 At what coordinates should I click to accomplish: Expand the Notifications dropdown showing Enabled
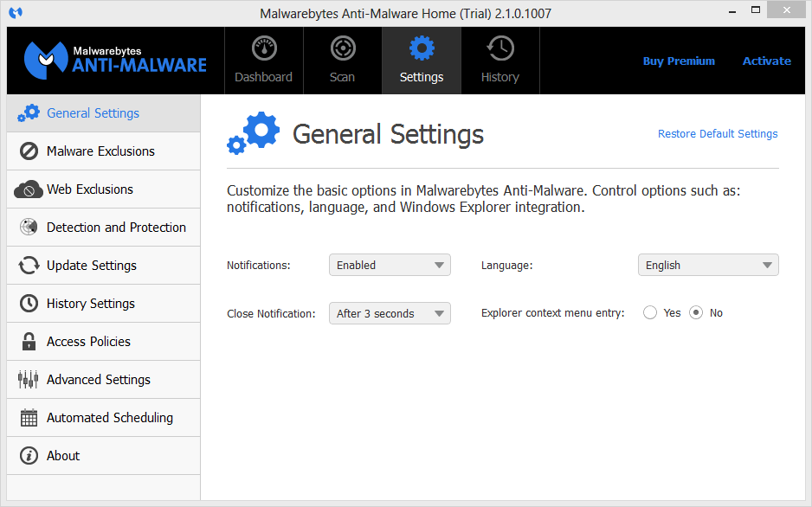(x=390, y=265)
